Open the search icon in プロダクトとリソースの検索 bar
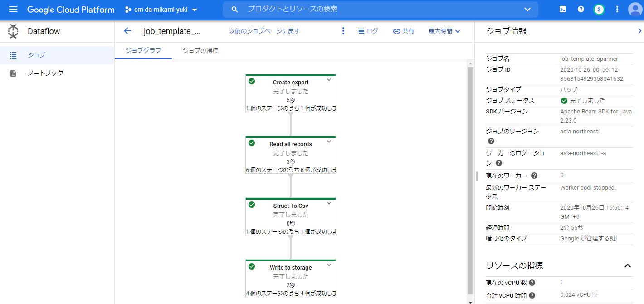 click(x=234, y=9)
